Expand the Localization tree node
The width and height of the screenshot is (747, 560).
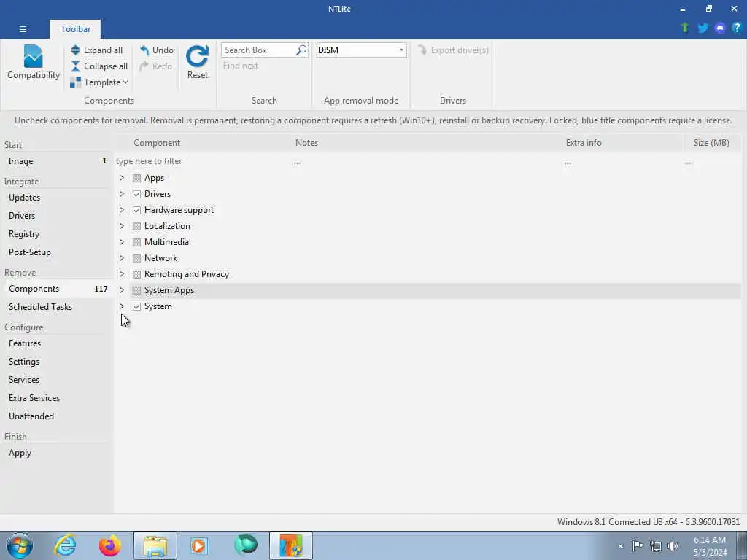(x=122, y=226)
